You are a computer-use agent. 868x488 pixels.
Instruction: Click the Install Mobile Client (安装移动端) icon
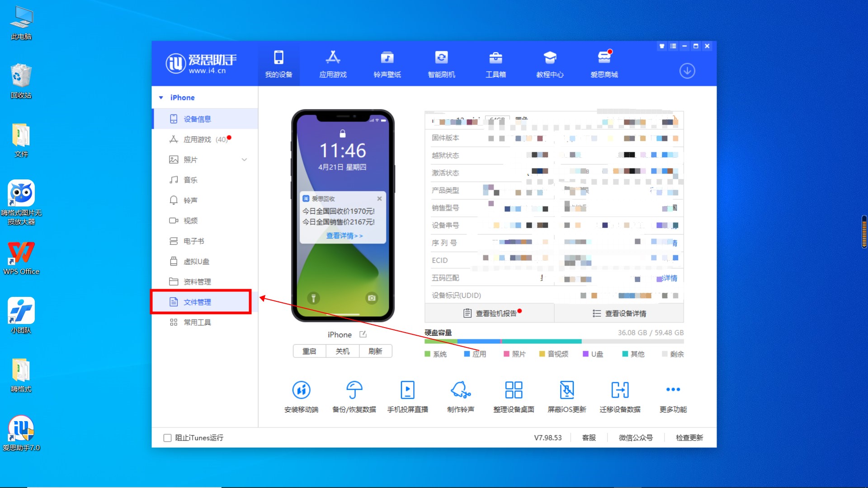pyautogui.click(x=301, y=390)
